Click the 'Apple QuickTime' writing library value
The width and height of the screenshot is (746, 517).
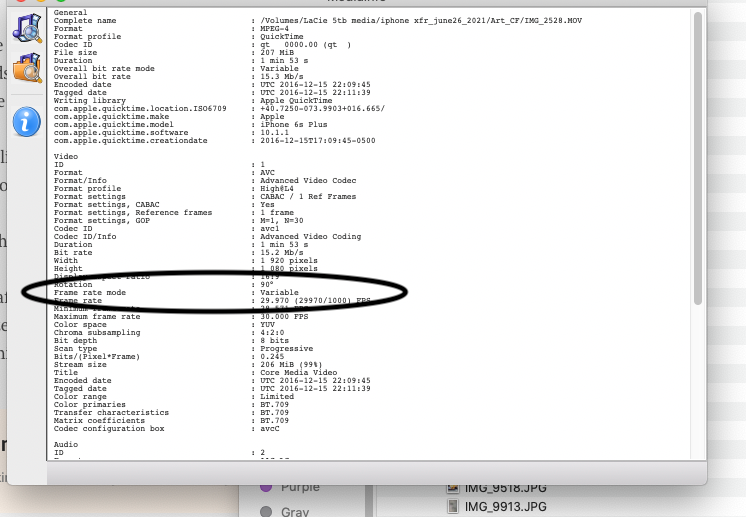coord(296,100)
